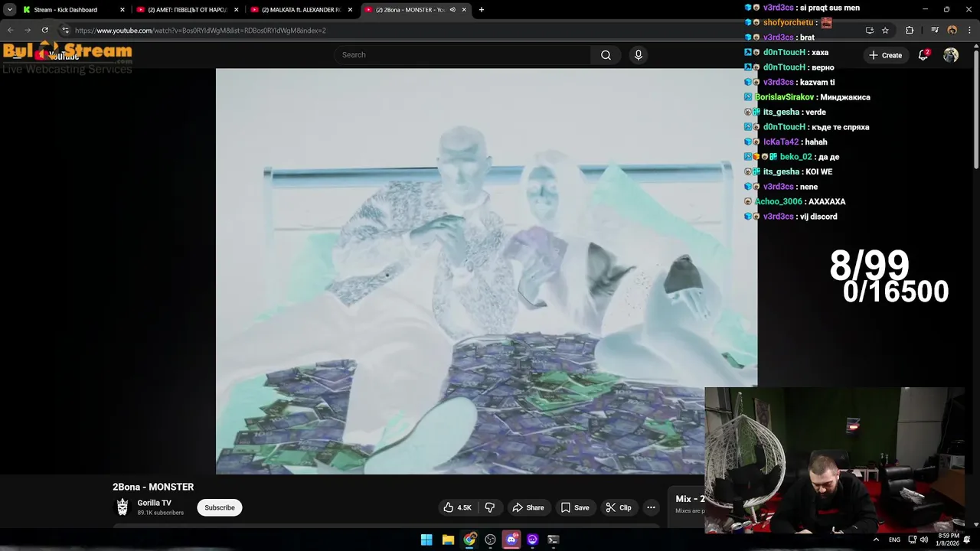Open File Explorer from the taskbar
The image size is (980, 551).
tap(448, 540)
